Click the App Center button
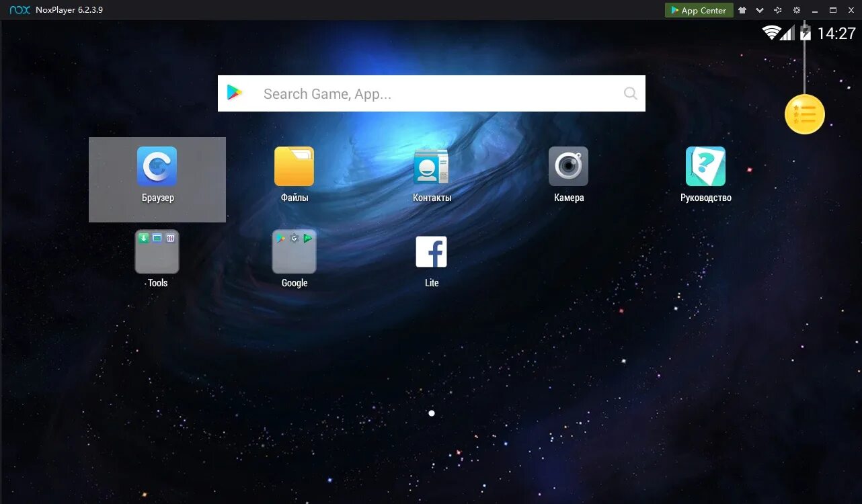This screenshot has width=862, height=504. point(699,10)
